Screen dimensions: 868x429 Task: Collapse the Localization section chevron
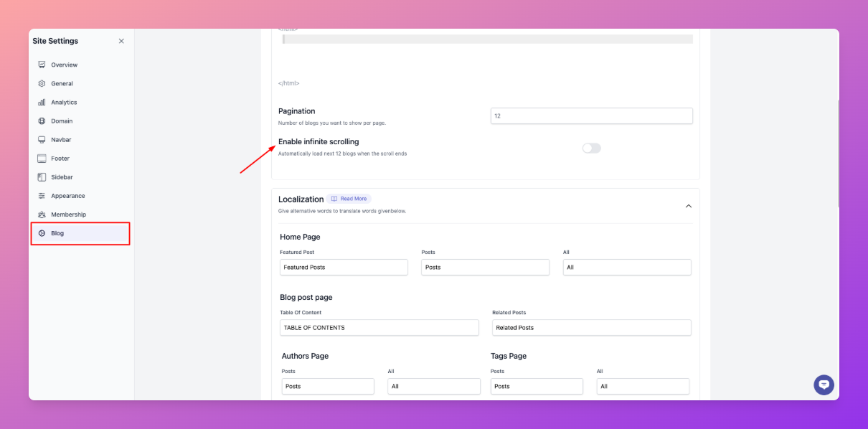[x=688, y=206]
